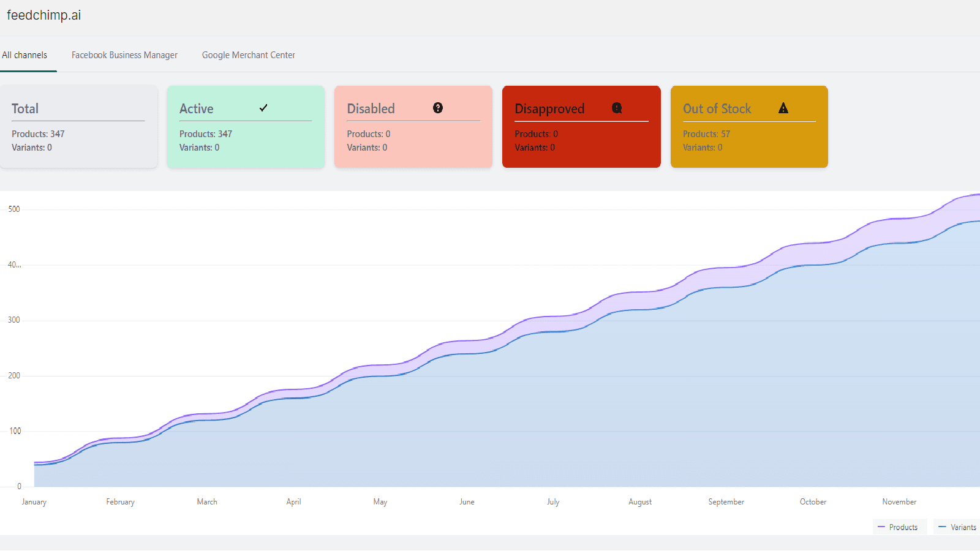
Task: Click the November label on chart axis
Action: [x=899, y=502]
